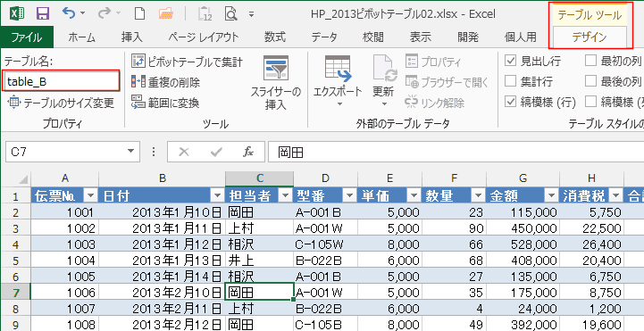Screen dimensions: 644x331
Task: Open the customize quick access toolbar arrow
Action: (251, 14)
